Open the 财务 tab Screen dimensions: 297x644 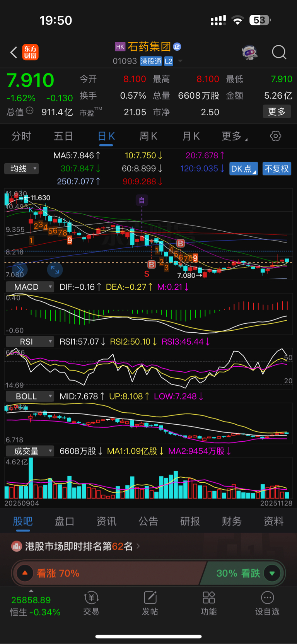[232, 521]
